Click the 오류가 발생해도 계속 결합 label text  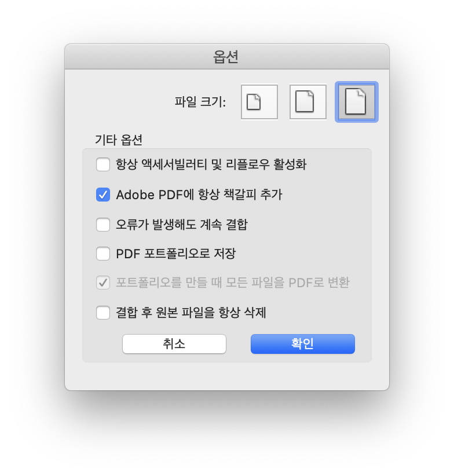coord(182,225)
